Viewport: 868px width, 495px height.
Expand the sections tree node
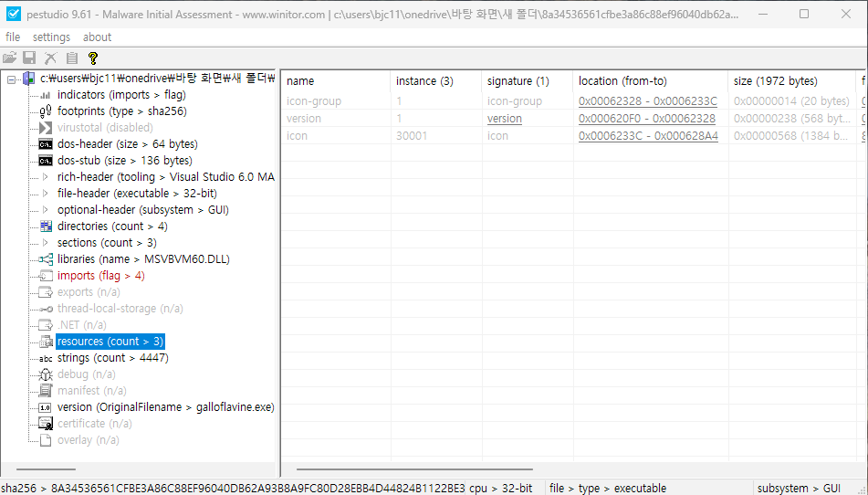coord(46,243)
